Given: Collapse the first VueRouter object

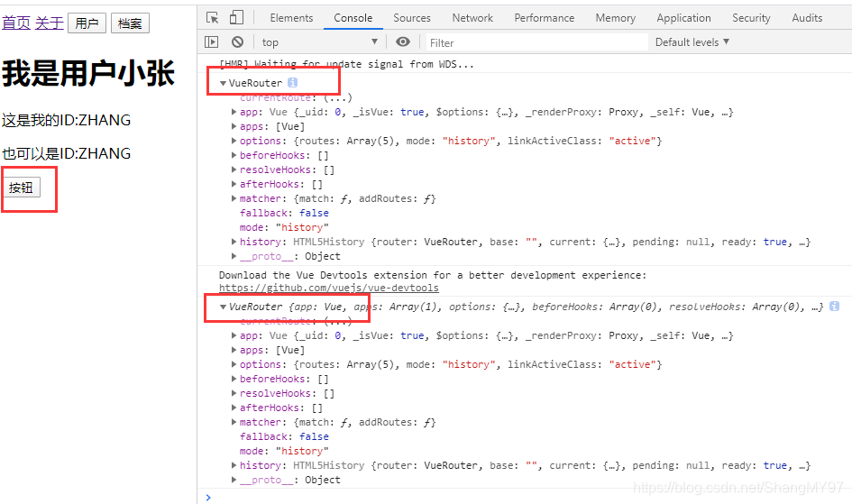Looking at the screenshot, I should click(x=223, y=83).
